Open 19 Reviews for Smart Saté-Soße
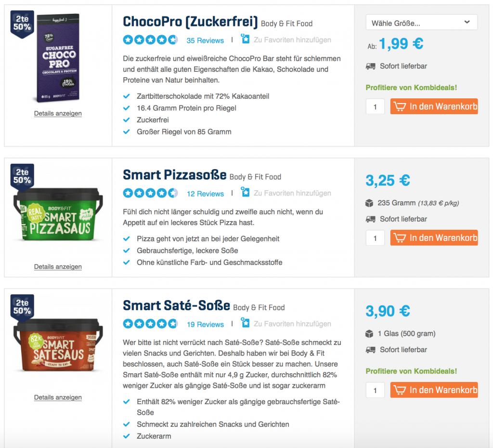Screen dimensions: 493x448 coord(205,325)
